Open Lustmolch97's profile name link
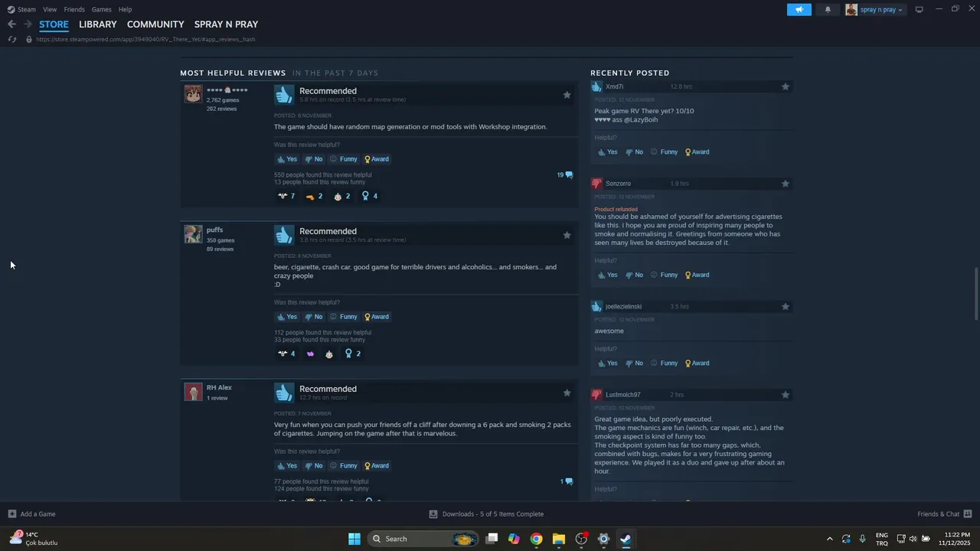 623,395
